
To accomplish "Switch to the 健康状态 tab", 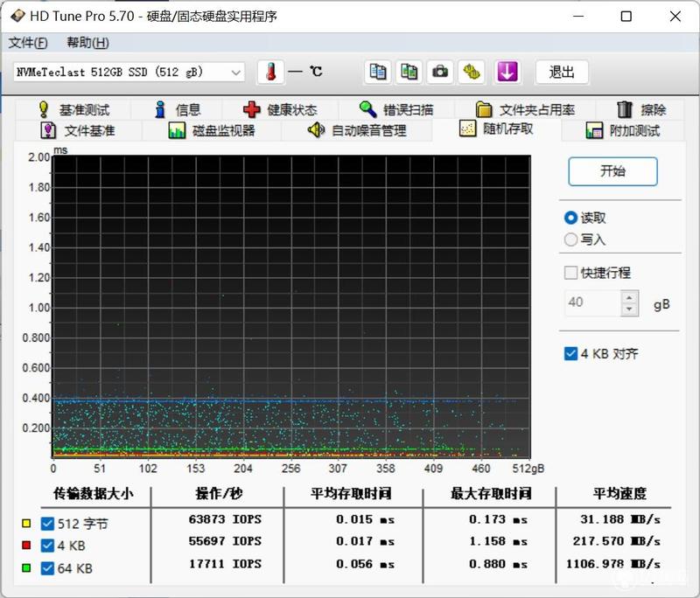I will (x=280, y=109).
